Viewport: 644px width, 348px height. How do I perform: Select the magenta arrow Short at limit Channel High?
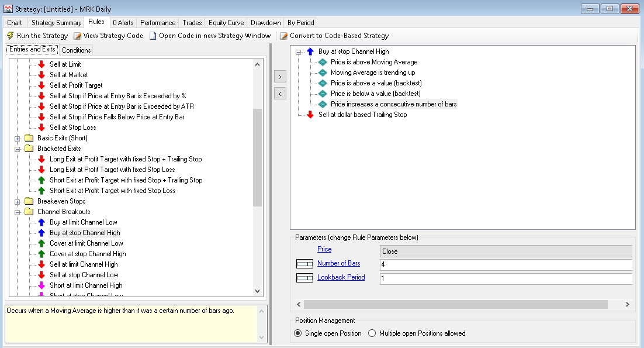tap(41, 285)
